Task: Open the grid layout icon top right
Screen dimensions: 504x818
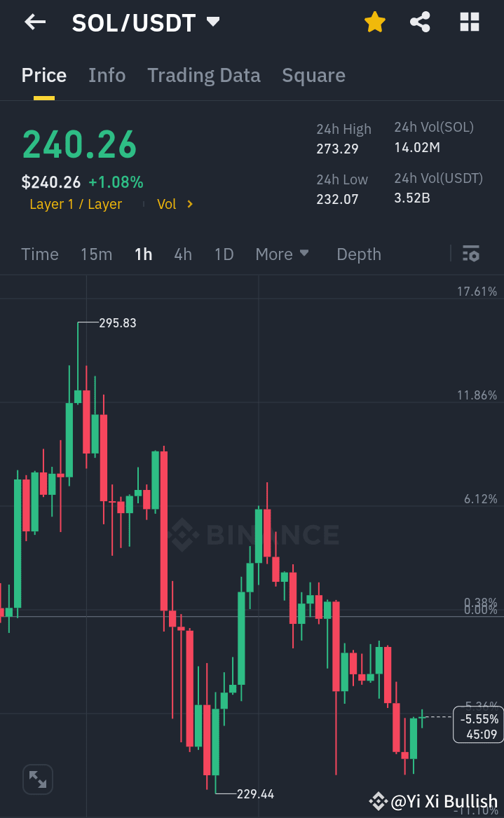Action: tap(468, 22)
